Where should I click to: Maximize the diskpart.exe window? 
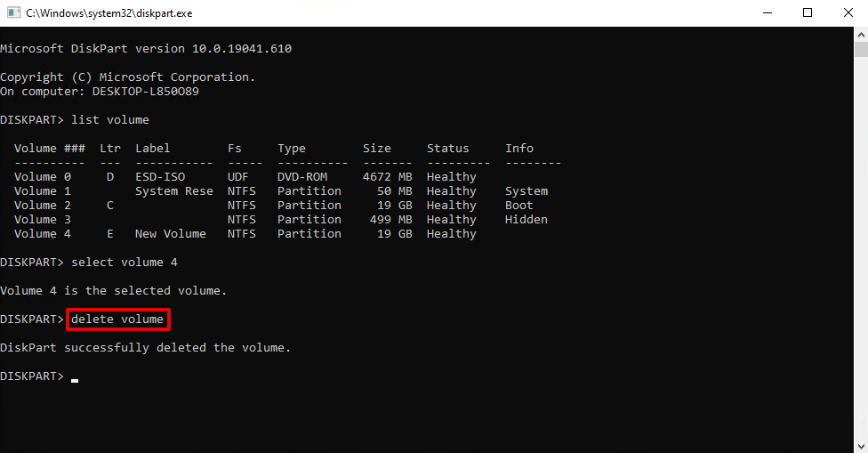tap(808, 12)
